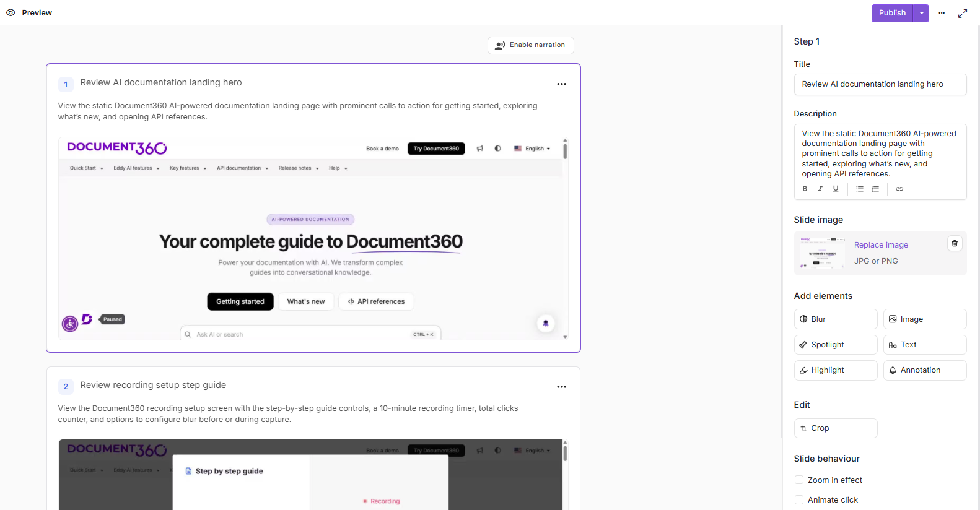Add a Blur element
This screenshot has width=980, height=510.
[836, 319]
